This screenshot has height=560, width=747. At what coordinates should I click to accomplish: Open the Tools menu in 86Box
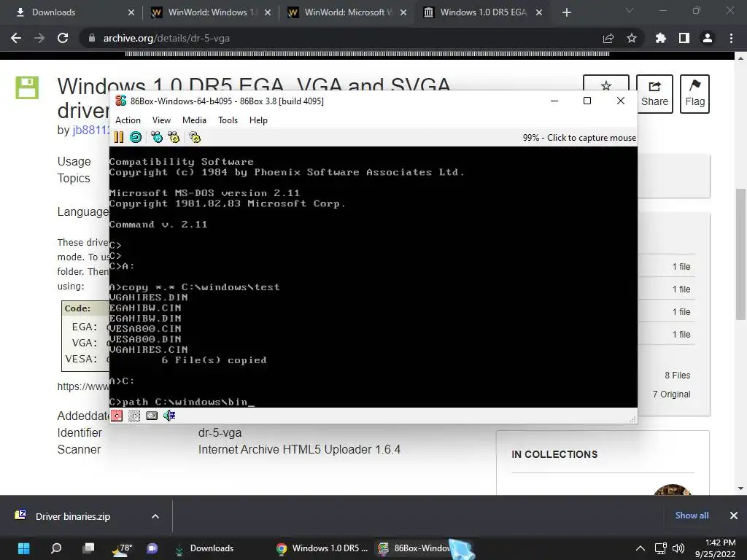tap(228, 120)
